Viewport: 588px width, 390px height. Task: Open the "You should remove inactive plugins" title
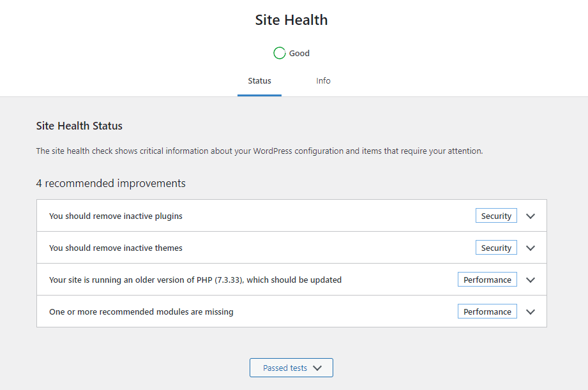coord(116,216)
